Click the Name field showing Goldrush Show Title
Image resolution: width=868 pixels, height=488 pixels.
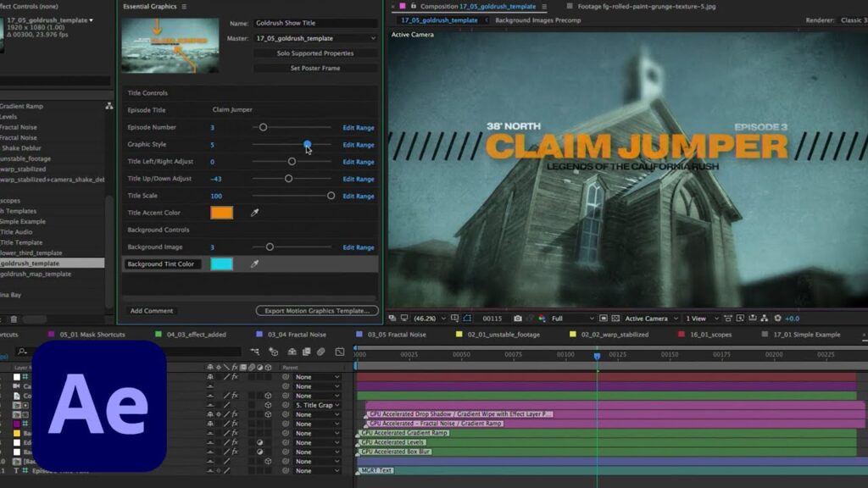tap(315, 24)
